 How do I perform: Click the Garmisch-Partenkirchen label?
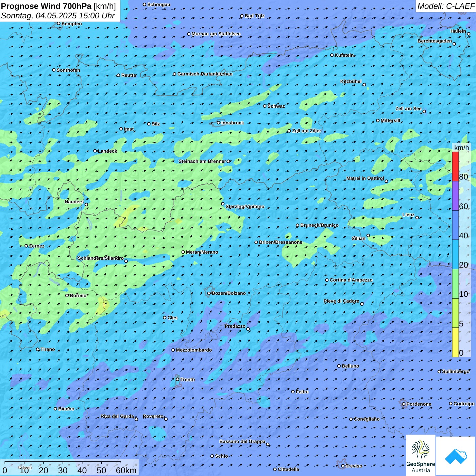[x=205, y=74]
